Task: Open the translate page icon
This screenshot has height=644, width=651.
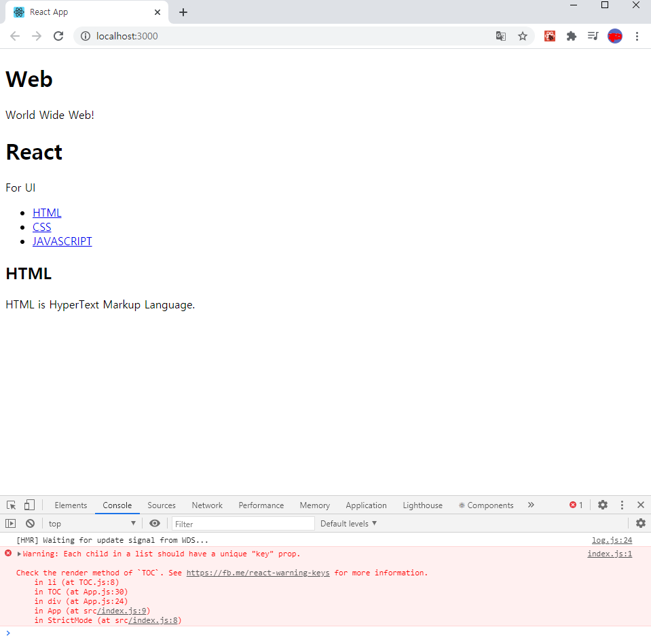Action: [x=501, y=36]
